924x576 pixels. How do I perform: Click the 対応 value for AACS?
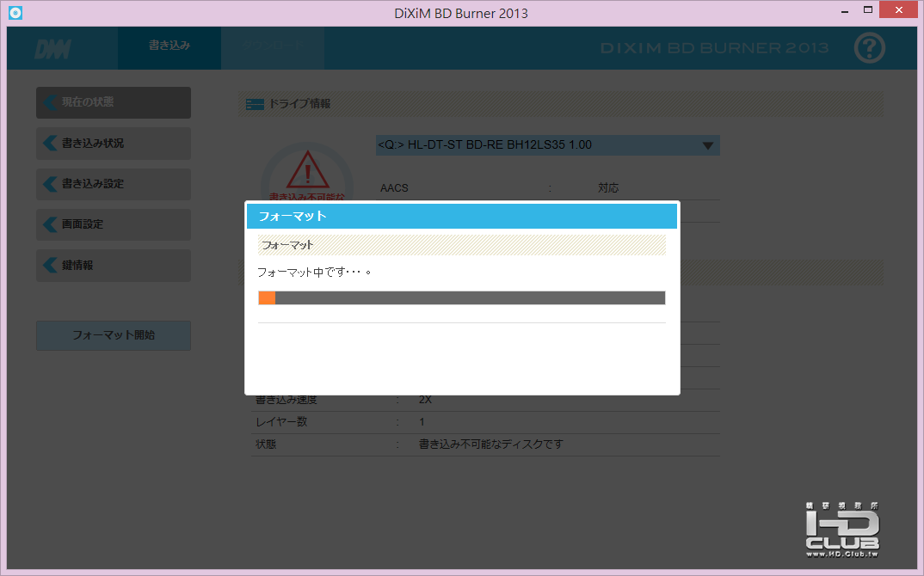pos(608,188)
